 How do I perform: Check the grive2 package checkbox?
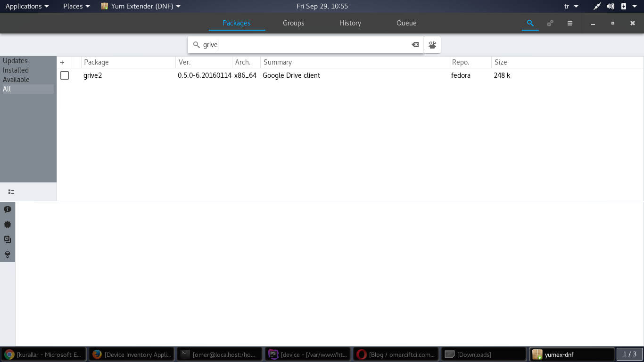click(65, 75)
